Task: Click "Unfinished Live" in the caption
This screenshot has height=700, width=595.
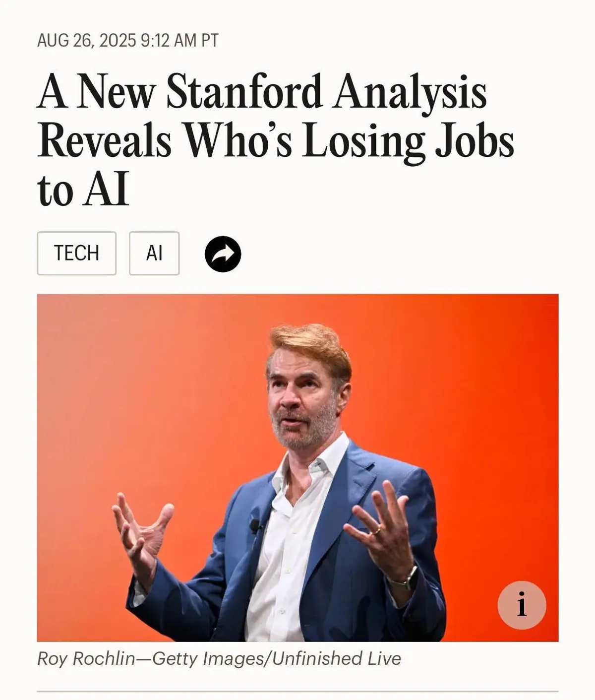Action: pos(336,658)
